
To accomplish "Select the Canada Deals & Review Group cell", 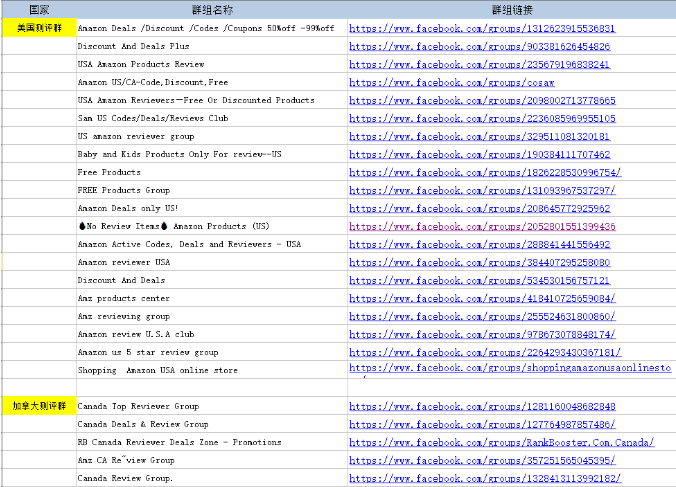I will click(212, 424).
